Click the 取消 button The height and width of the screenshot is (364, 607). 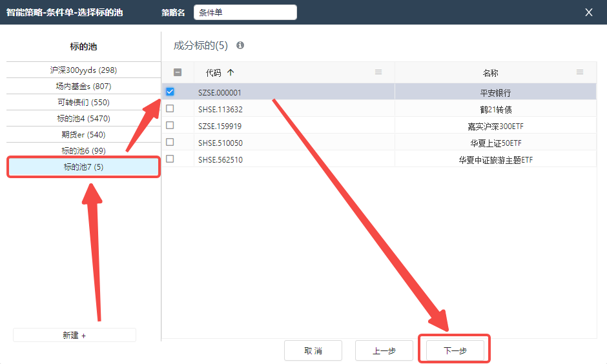point(313,350)
